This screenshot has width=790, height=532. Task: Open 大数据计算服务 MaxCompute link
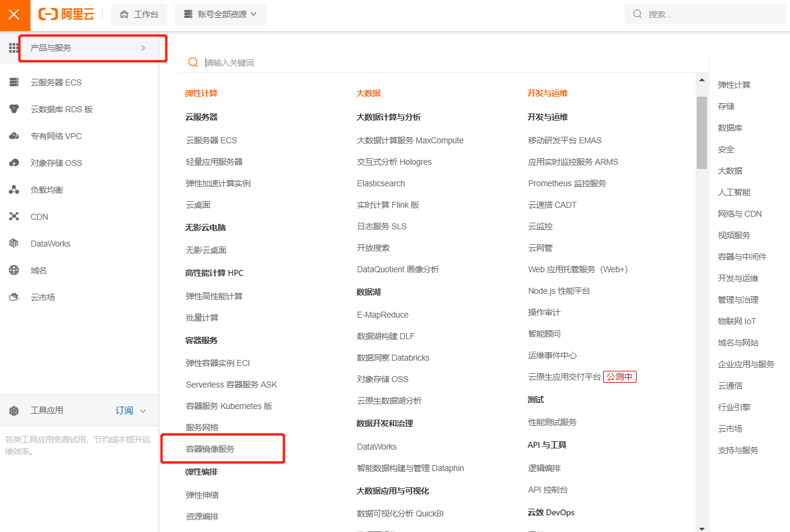click(410, 140)
